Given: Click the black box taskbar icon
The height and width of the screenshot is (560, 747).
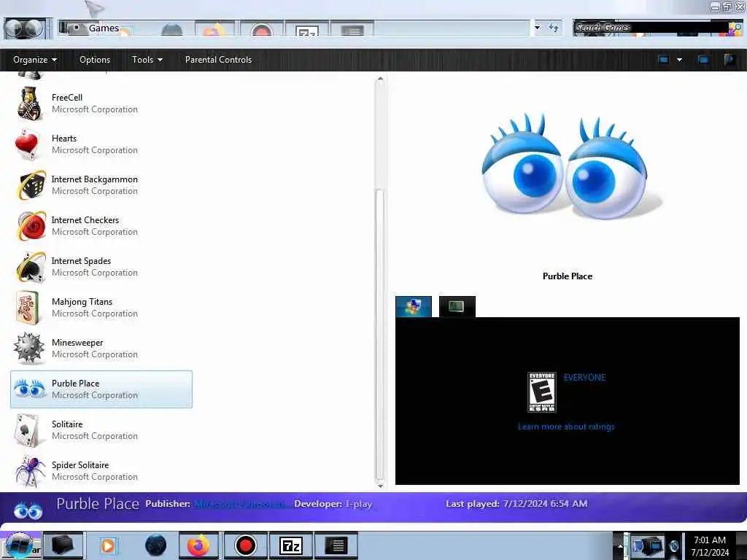Looking at the screenshot, I should pyautogui.click(x=63, y=545).
